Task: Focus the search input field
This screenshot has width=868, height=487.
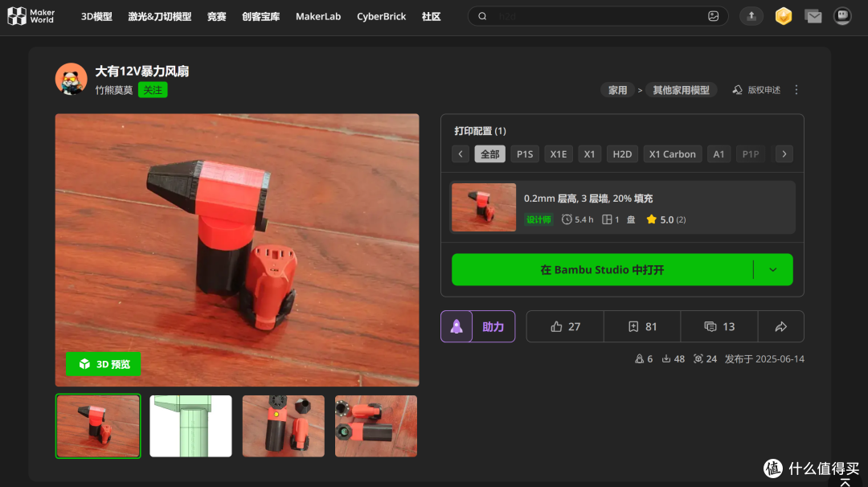Action: point(598,16)
